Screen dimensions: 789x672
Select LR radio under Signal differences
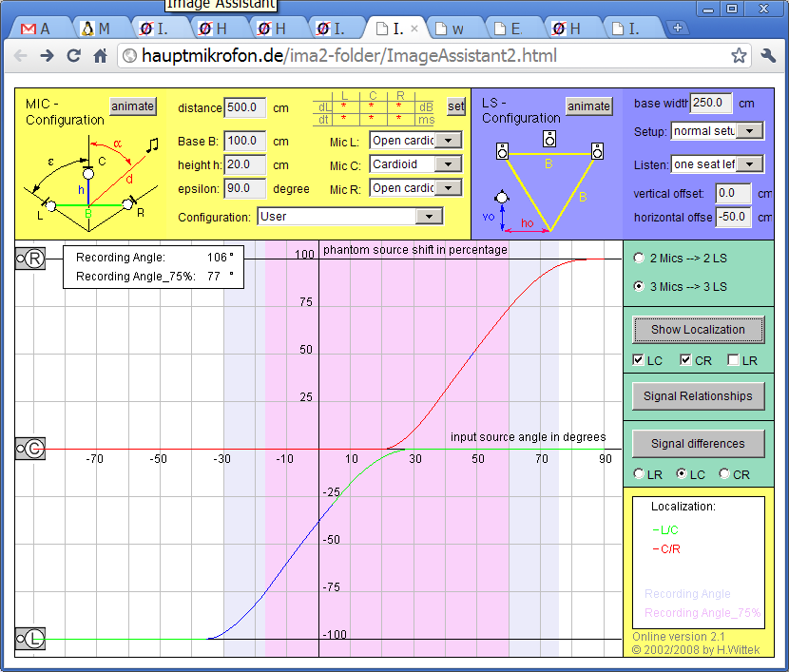[639, 473]
